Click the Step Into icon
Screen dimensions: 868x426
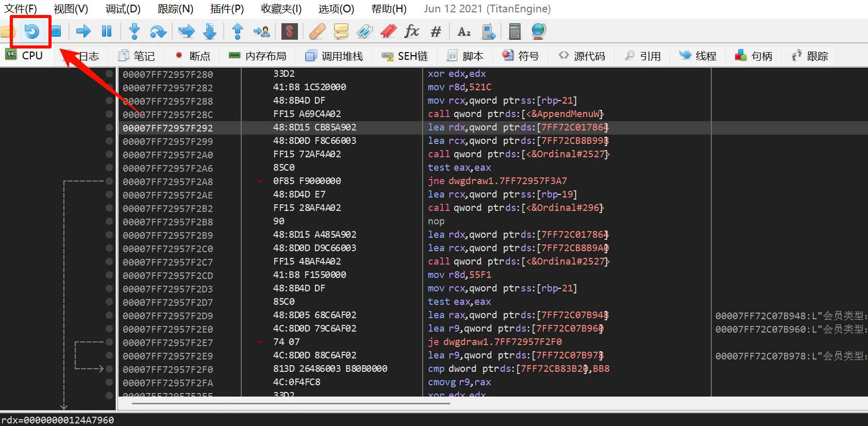click(135, 31)
